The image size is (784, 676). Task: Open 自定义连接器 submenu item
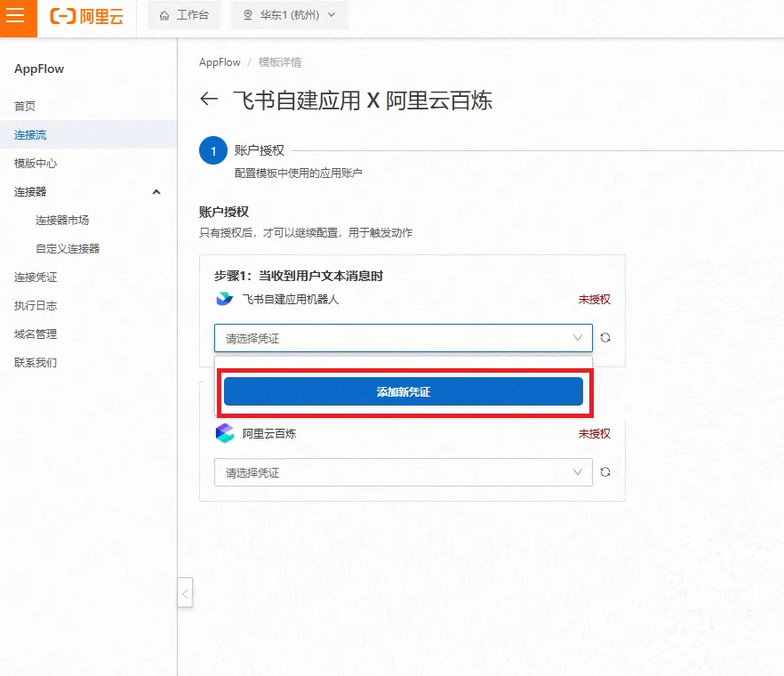point(68,249)
